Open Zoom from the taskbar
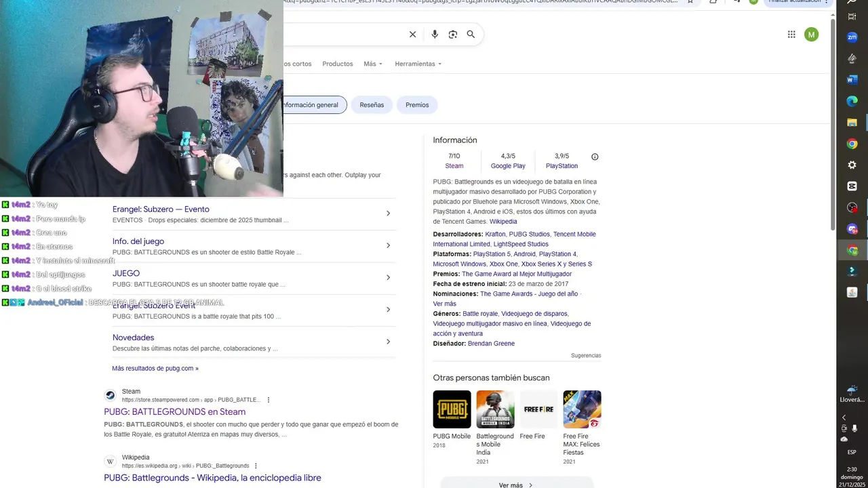This screenshot has height=488, width=868. click(x=852, y=37)
